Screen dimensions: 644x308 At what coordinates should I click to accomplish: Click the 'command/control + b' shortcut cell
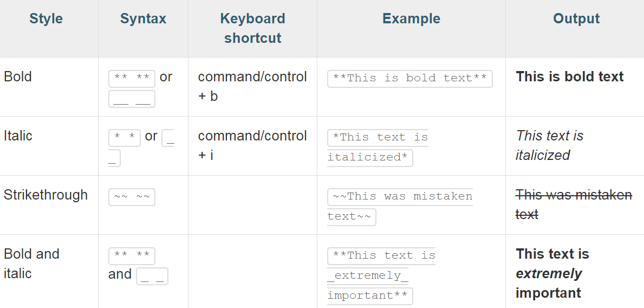point(252,86)
